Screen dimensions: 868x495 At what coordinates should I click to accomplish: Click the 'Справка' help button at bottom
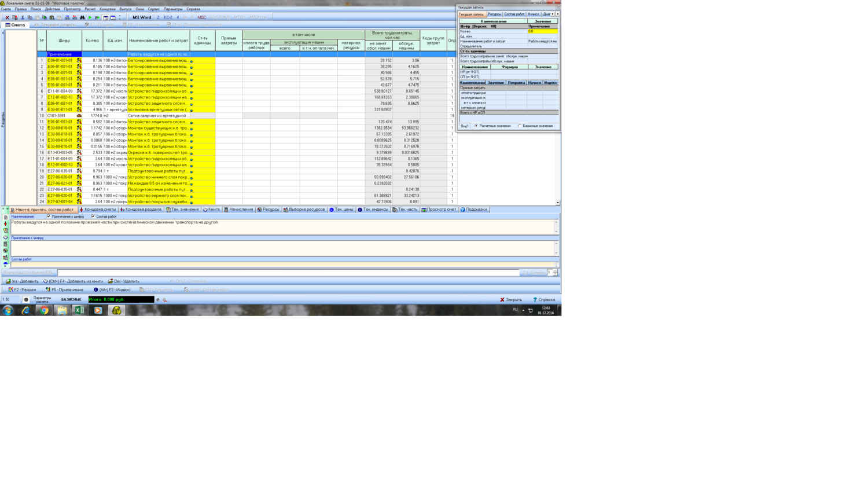544,300
